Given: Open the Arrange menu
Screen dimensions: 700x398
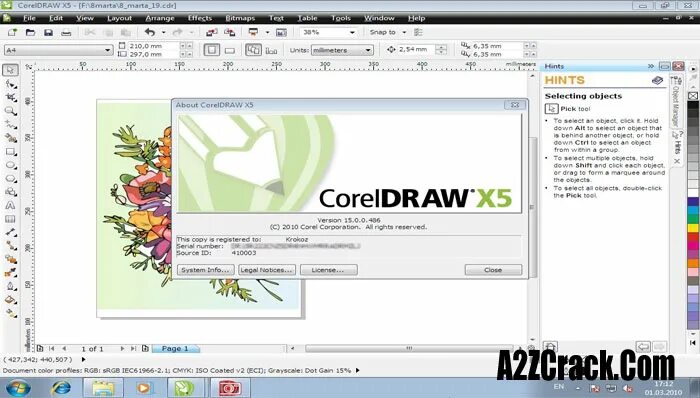Looking at the screenshot, I should pos(160,18).
